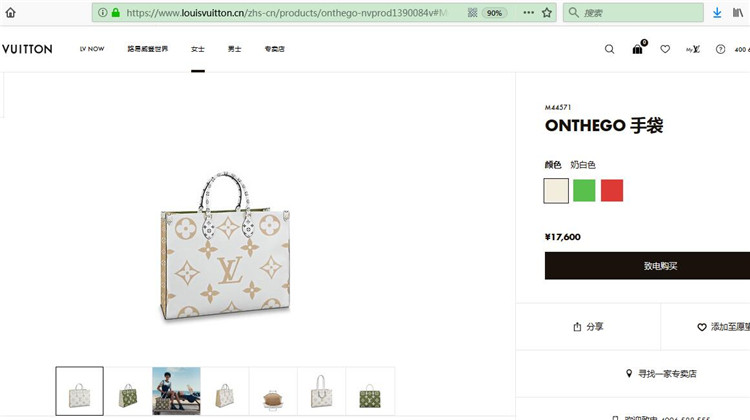Click 寻找一家专卖店 store locator link
The height and width of the screenshot is (420, 750).
(661, 374)
